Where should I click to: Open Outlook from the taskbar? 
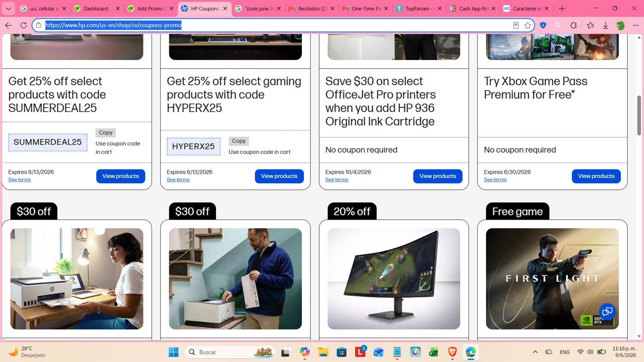click(378, 352)
